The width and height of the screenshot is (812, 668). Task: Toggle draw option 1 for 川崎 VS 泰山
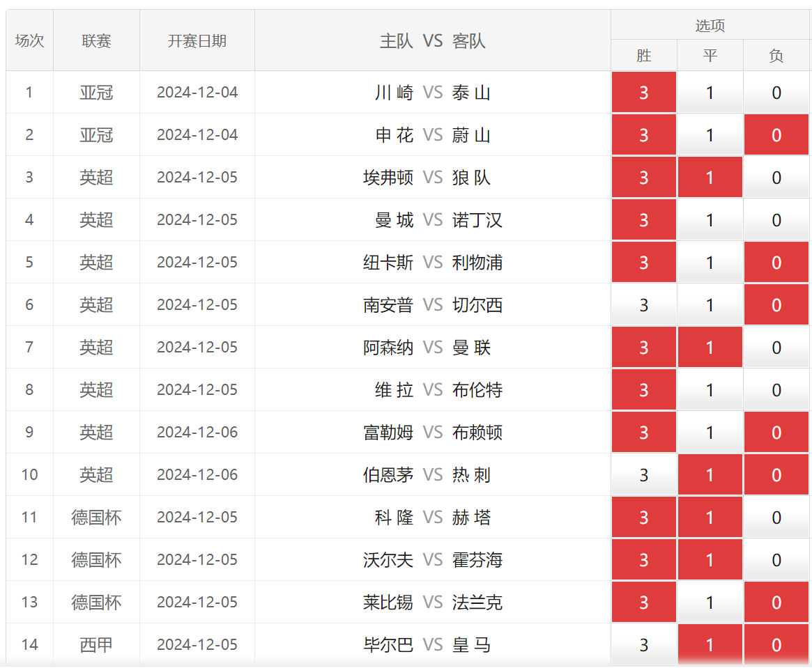coord(710,93)
